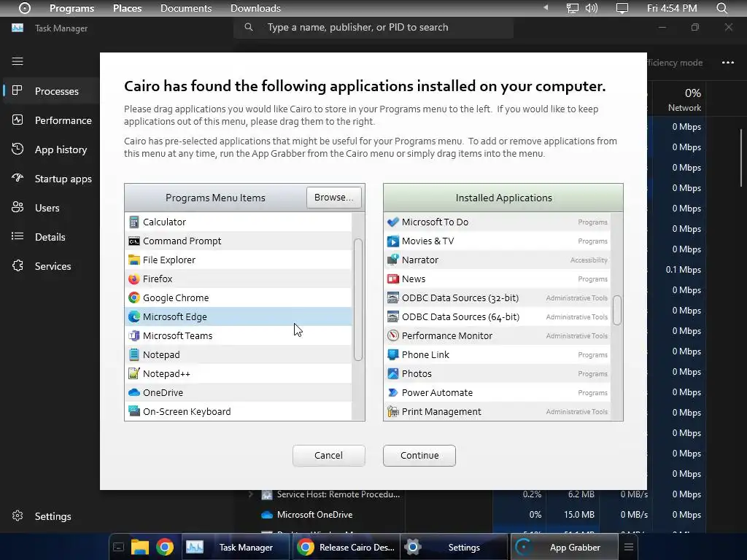
Task: Click the Command Prompt icon
Action: click(x=134, y=241)
